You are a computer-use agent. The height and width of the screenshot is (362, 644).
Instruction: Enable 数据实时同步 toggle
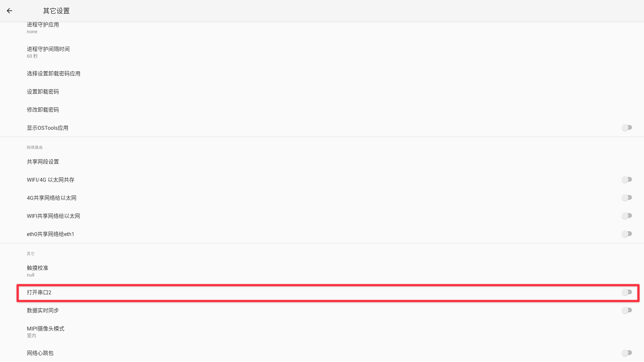(627, 310)
